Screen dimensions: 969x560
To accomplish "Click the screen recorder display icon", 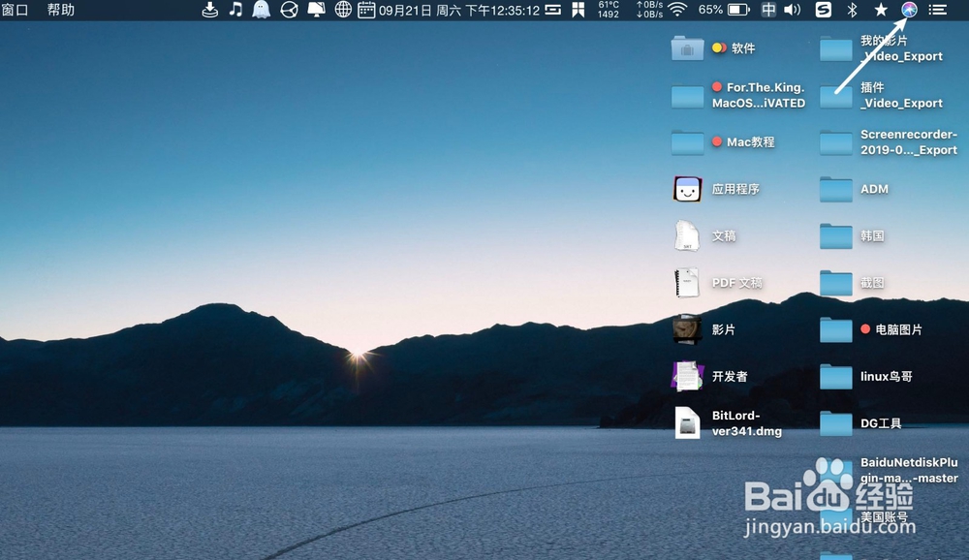I will point(315,11).
